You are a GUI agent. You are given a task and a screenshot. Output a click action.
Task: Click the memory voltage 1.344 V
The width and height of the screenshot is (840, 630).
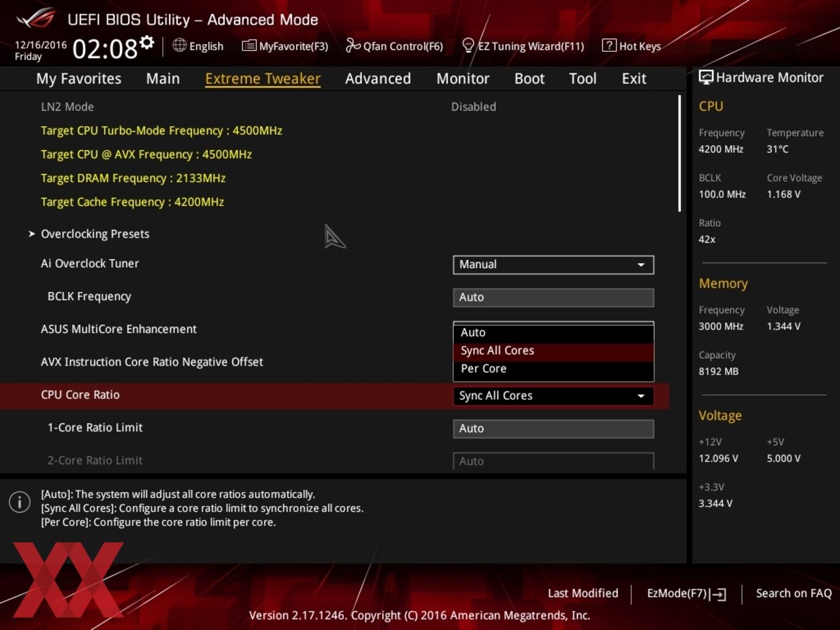click(784, 326)
